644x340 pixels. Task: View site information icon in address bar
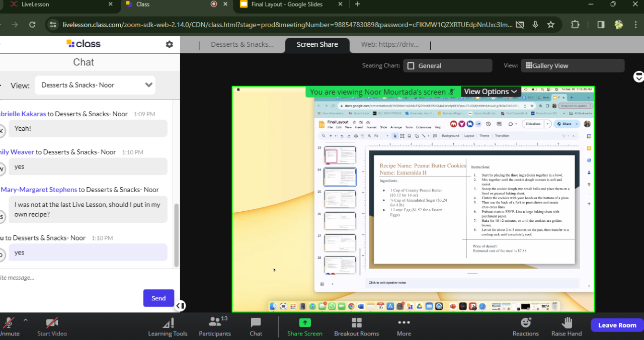point(53,25)
